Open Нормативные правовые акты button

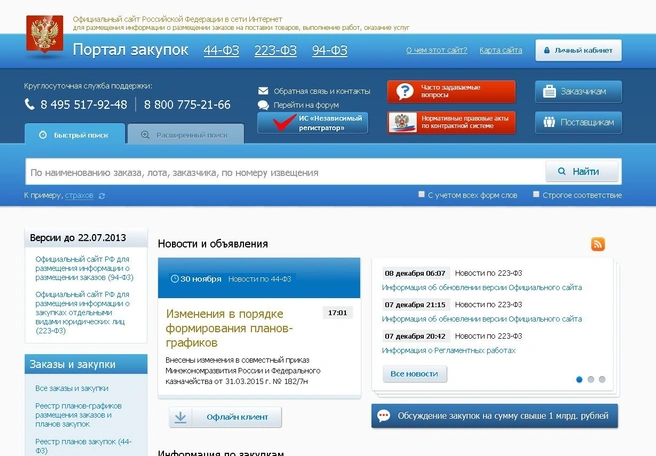[451, 123]
